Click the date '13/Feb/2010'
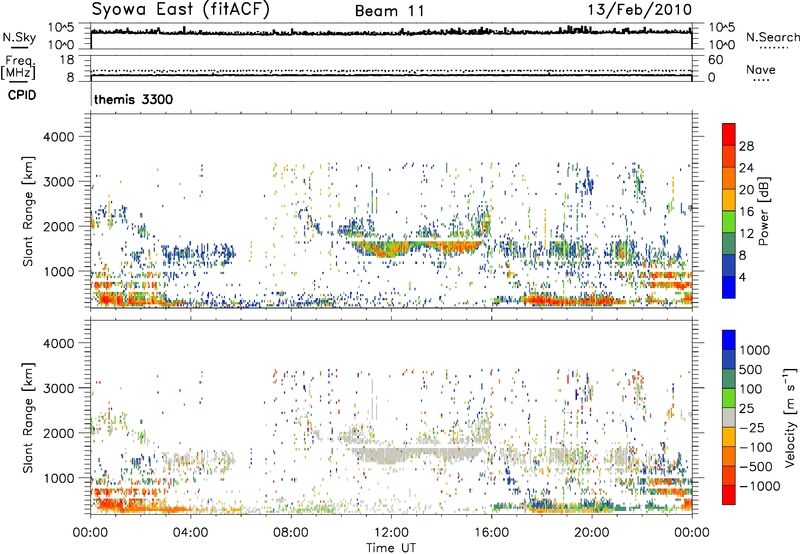Screen dimensions: 800x554 [x=640, y=10]
